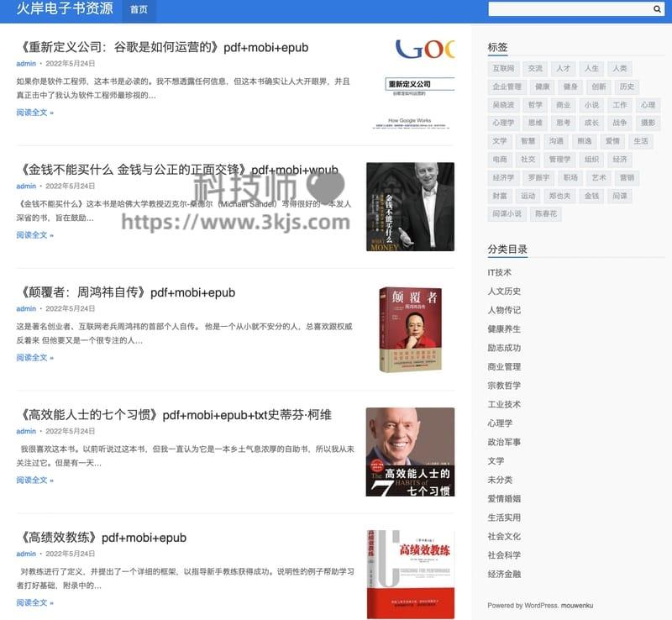Open the IT技术 category
672x620 pixels.
point(499,273)
